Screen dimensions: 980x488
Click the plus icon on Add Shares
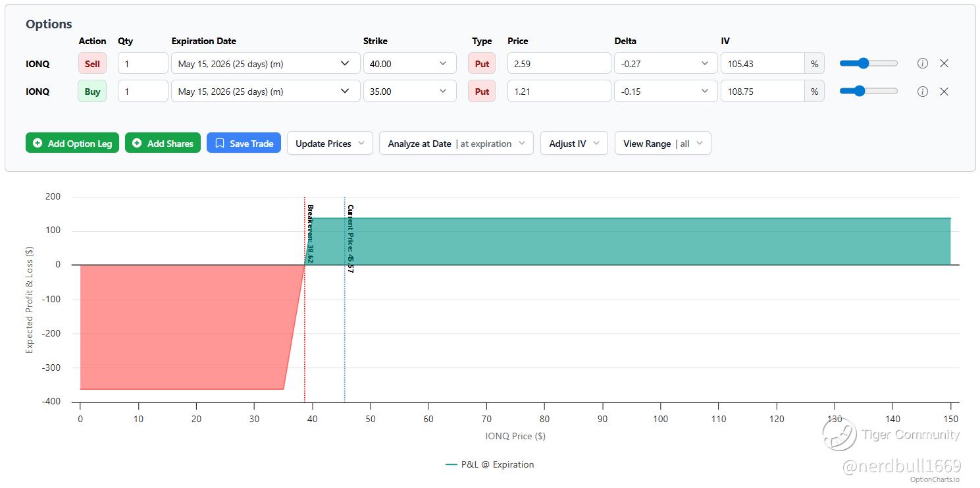pos(137,144)
